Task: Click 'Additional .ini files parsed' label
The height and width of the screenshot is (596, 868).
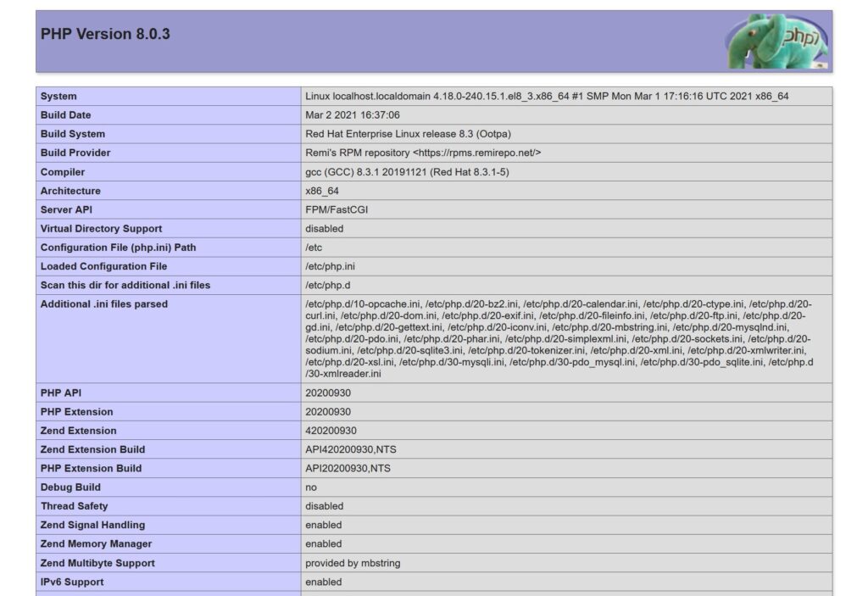Action: [x=104, y=304]
